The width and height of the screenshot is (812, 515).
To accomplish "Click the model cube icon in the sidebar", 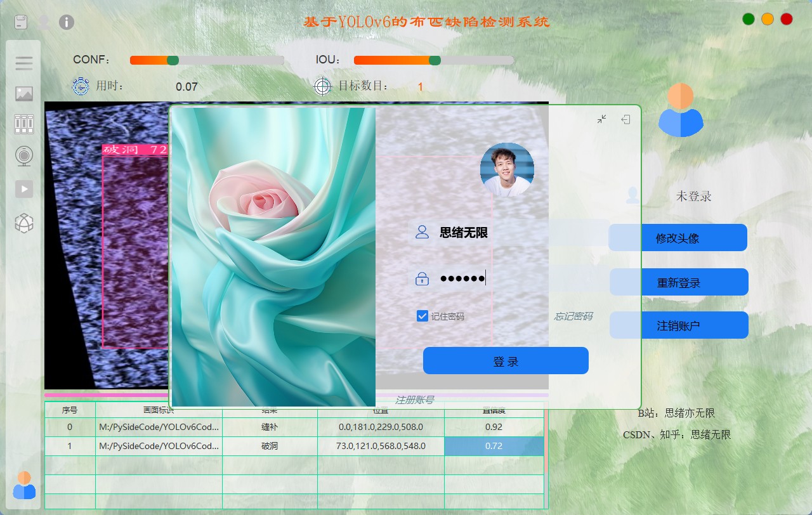I will [x=24, y=223].
